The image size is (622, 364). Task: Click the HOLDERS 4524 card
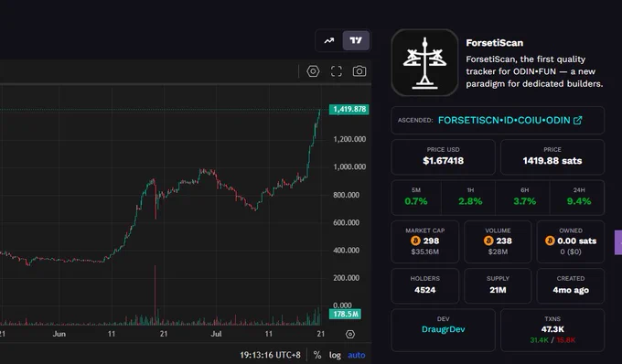424,286
